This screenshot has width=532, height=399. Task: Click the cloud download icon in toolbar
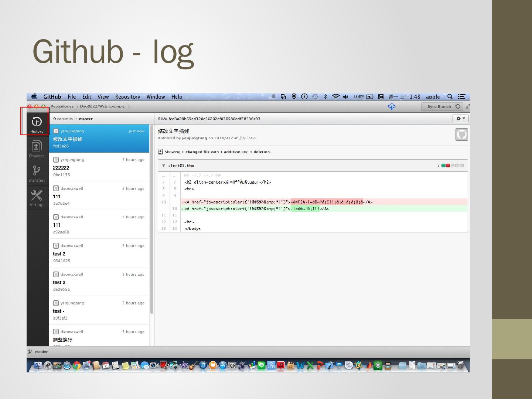point(392,106)
